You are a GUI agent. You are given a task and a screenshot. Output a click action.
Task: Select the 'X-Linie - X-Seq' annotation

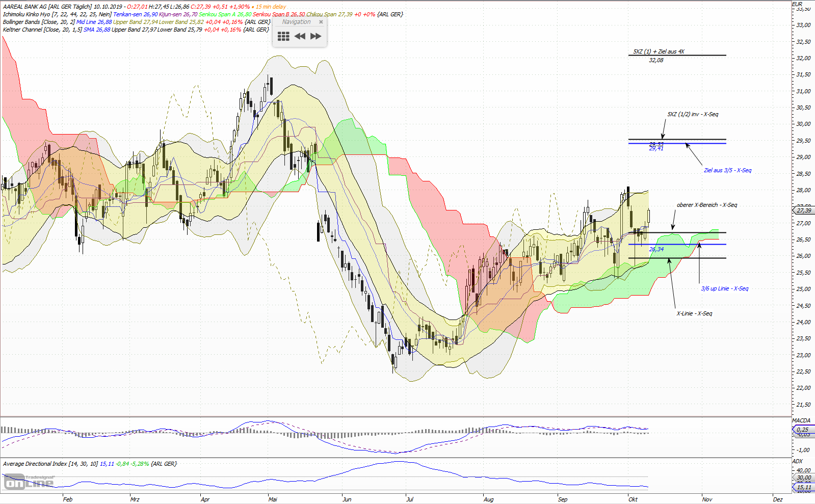(694, 313)
